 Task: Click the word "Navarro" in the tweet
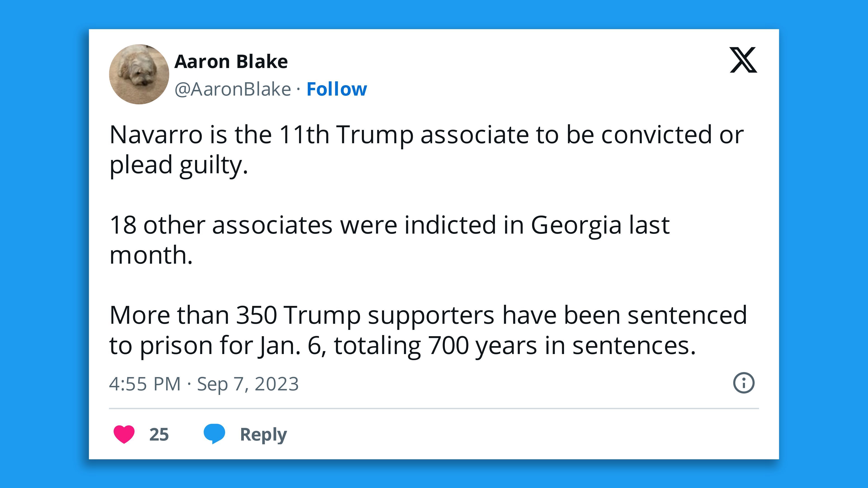(x=156, y=135)
